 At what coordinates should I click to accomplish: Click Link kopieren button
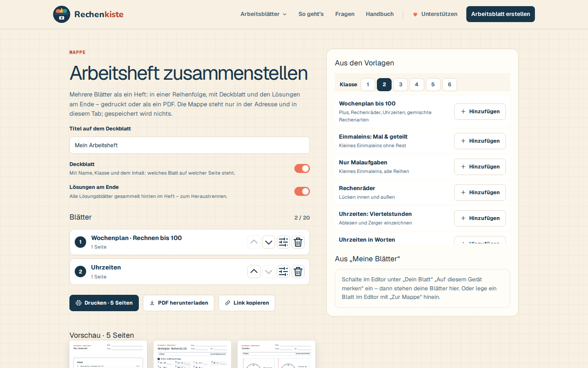247,303
